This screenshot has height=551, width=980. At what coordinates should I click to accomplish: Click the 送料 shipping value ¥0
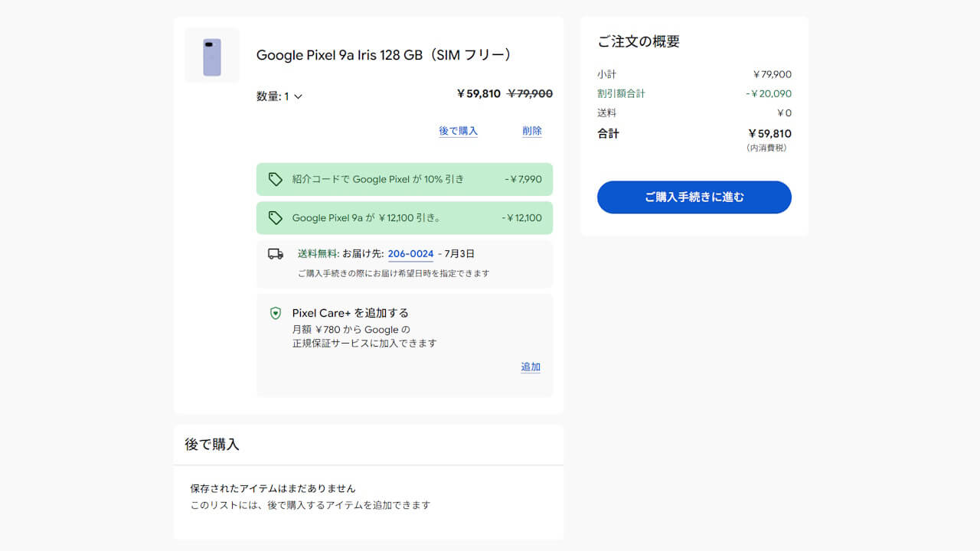[784, 112]
